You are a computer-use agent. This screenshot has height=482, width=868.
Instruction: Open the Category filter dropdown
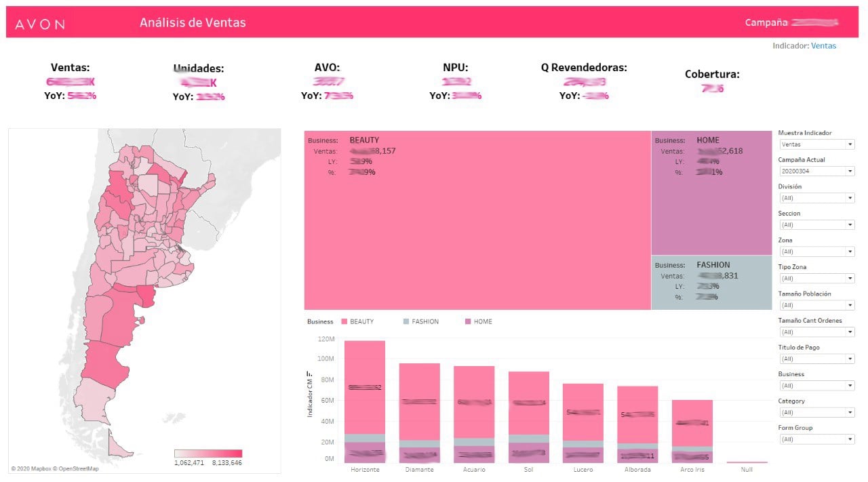pos(816,412)
